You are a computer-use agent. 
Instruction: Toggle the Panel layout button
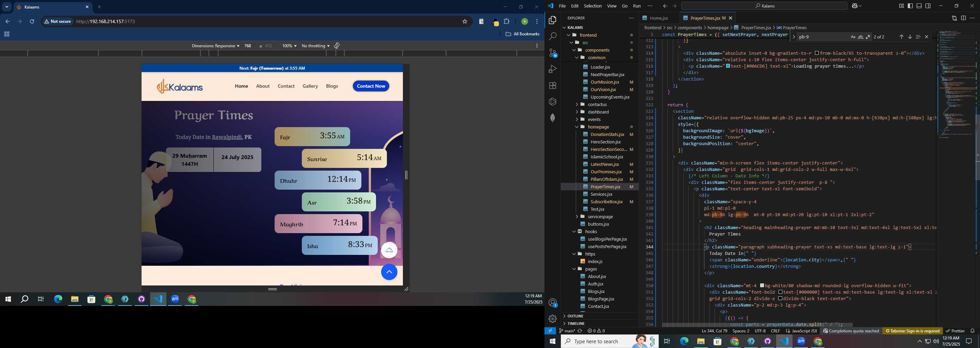click(919, 6)
